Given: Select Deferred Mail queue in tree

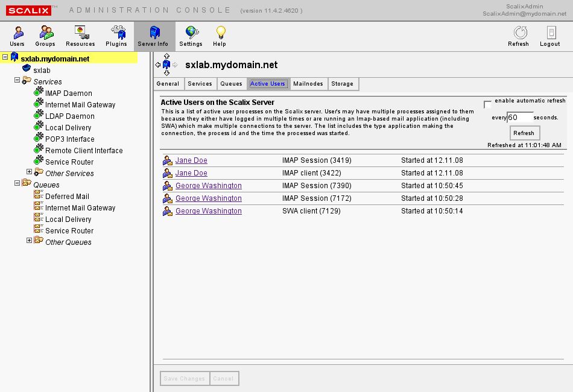Looking at the screenshot, I should [67, 197].
